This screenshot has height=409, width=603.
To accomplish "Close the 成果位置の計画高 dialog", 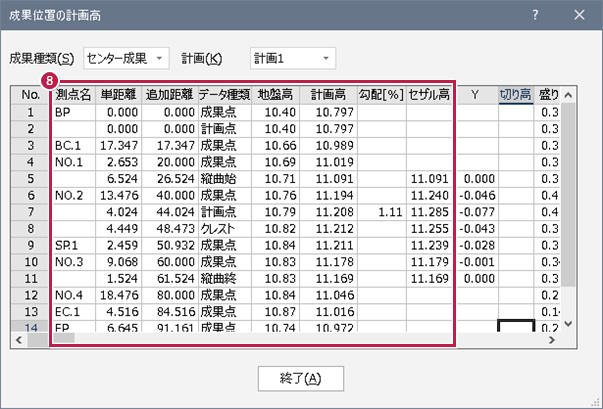I will [x=580, y=14].
